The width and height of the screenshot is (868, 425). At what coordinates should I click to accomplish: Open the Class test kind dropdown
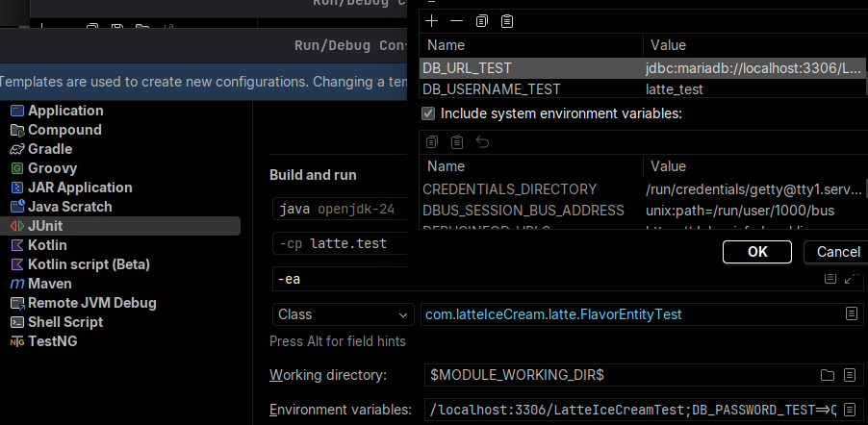(343, 314)
